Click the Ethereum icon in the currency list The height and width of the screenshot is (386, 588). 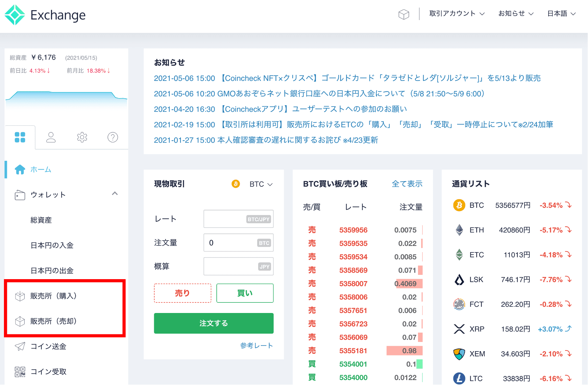[459, 230]
